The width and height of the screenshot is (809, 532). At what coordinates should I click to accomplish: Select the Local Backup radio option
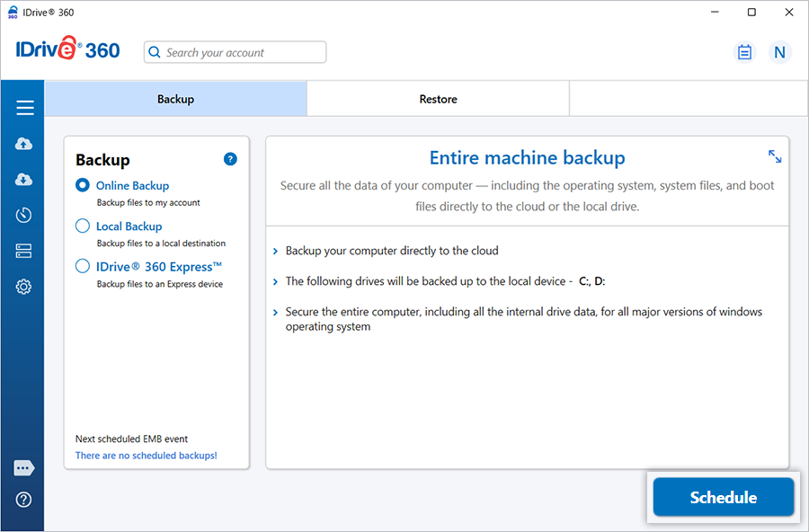click(x=83, y=226)
